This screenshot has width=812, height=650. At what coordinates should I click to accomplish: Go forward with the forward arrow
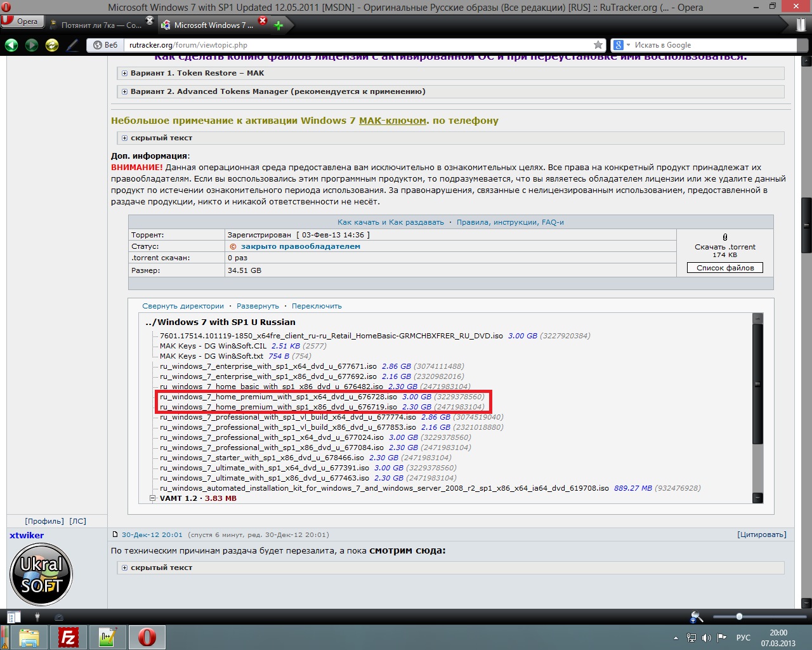32,45
